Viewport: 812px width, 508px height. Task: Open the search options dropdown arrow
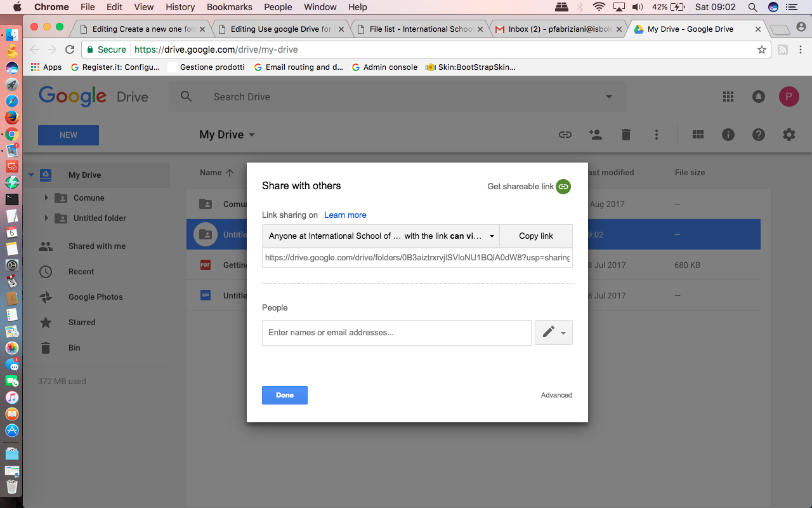(609, 97)
